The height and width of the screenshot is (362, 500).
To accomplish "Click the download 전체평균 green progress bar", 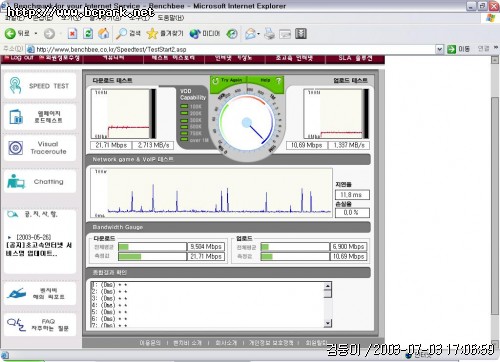I will click(x=124, y=247).
